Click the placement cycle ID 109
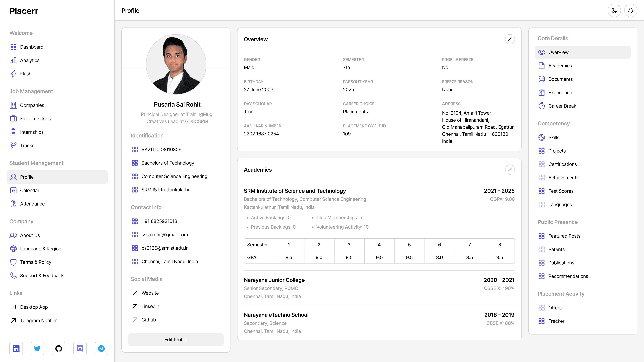This screenshot has height=362, width=644. (347, 134)
